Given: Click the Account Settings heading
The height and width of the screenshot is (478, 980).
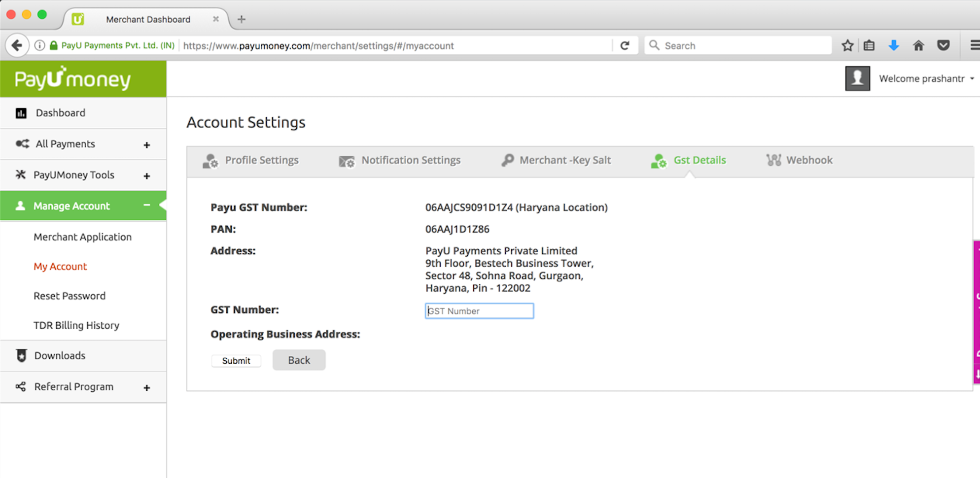Looking at the screenshot, I should [246, 122].
